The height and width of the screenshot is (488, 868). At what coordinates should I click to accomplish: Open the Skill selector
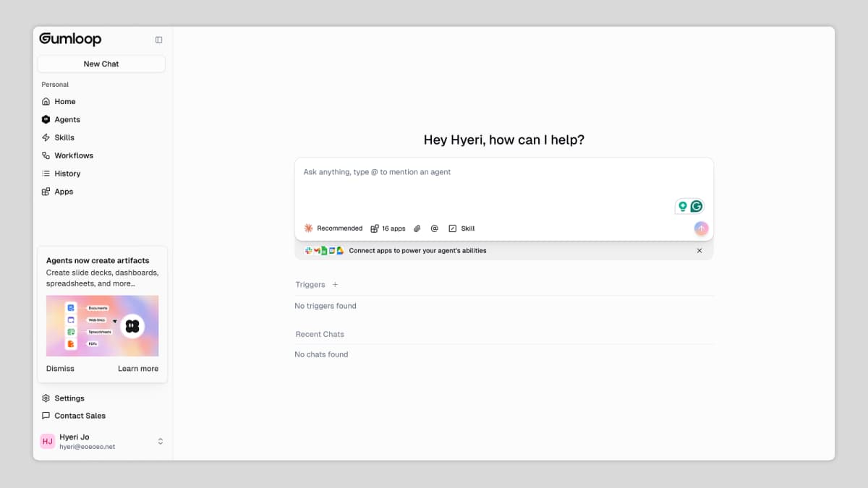click(461, 228)
